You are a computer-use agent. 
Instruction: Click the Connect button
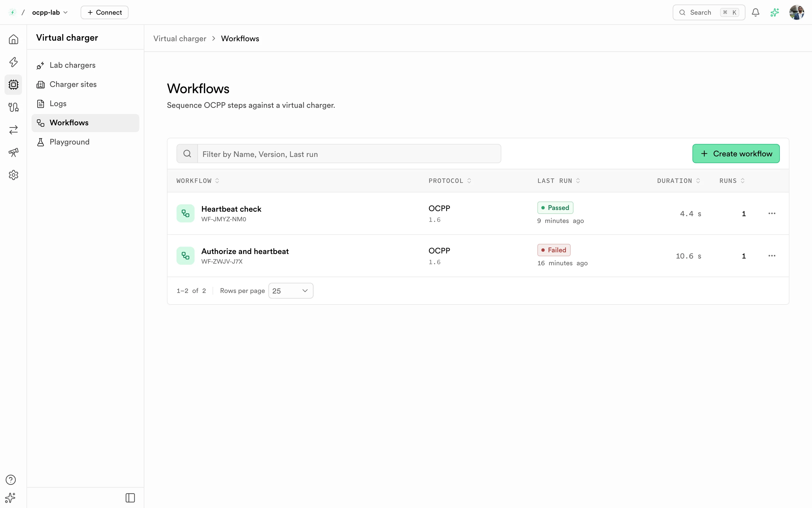[x=104, y=12]
